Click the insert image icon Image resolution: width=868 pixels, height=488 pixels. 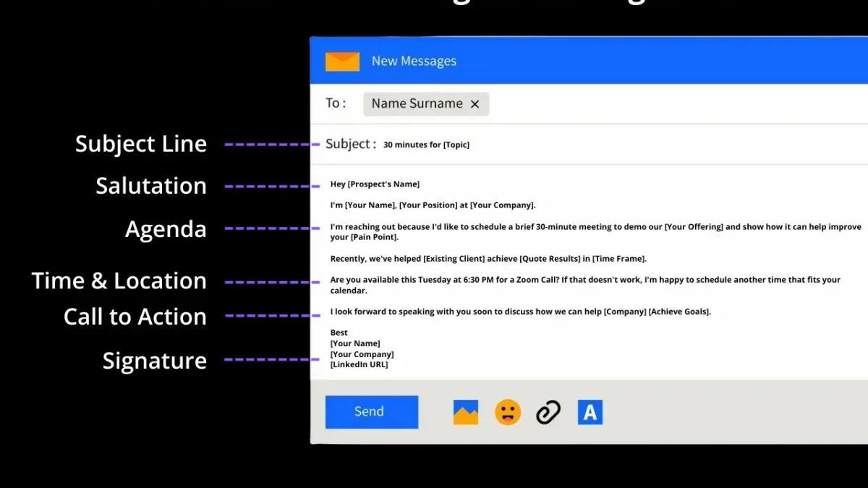tap(466, 412)
